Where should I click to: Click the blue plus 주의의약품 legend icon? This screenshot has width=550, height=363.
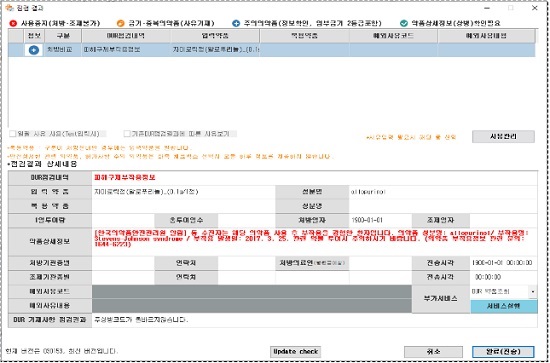coord(236,23)
